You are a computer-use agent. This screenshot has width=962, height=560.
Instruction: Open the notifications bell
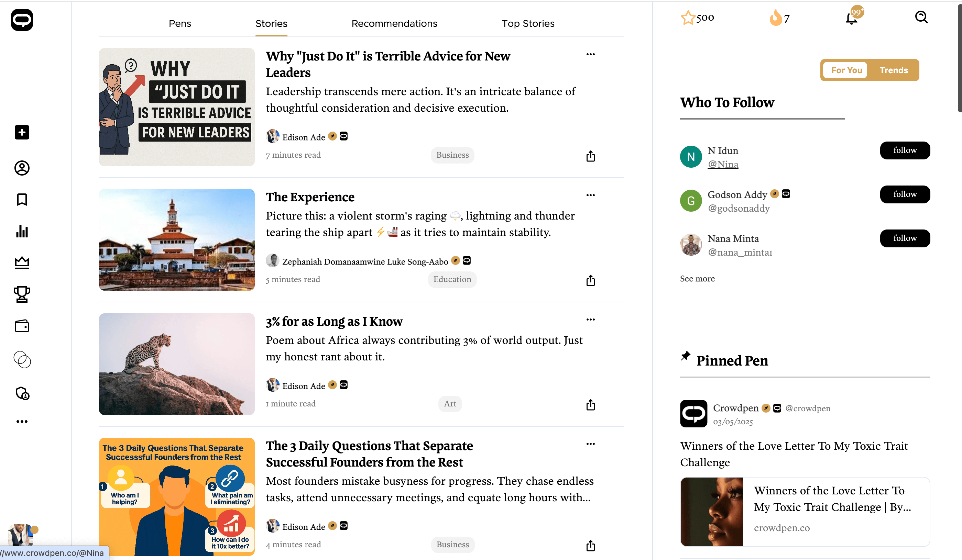point(852,18)
